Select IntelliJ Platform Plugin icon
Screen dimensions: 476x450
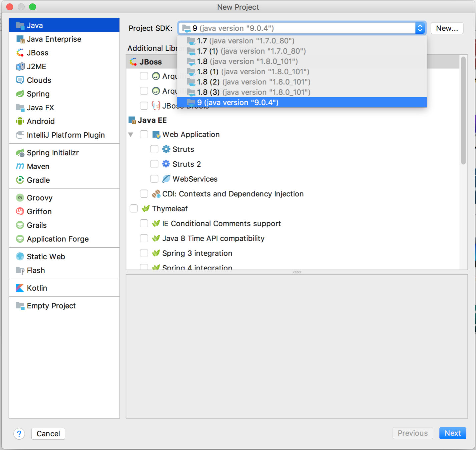[20, 135]
